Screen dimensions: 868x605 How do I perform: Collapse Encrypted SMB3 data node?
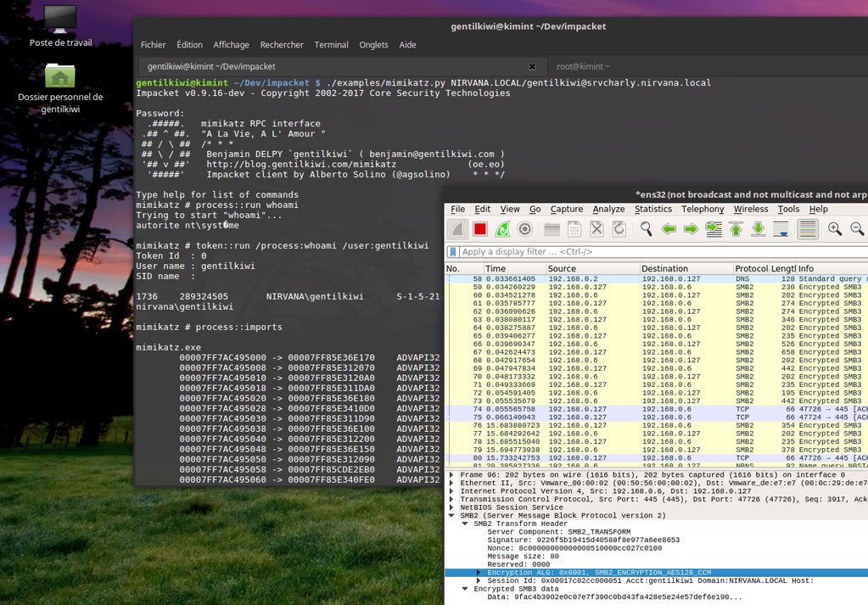coord(465,589)
